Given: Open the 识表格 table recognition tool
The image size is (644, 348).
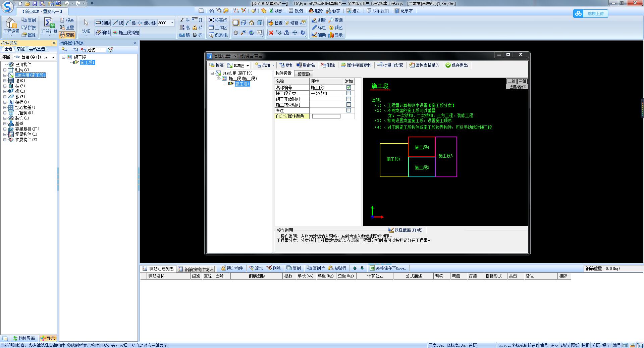Looking at the screenshot, I should 218,35.
